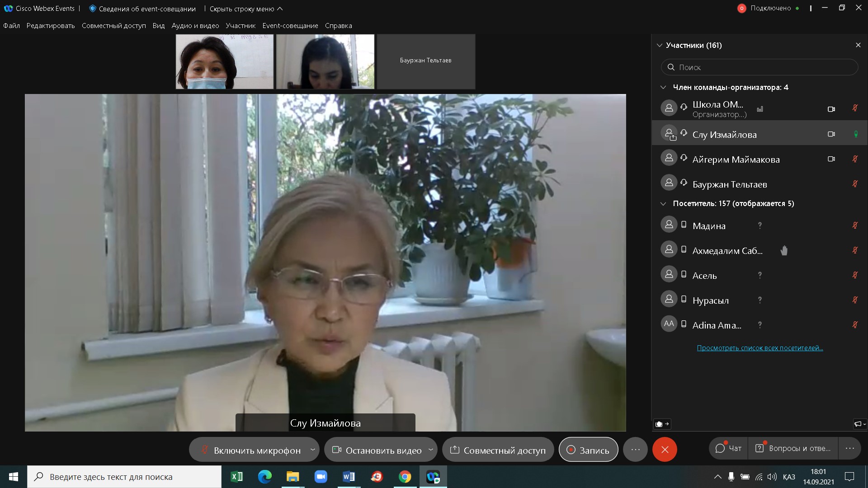Screen dimensions: 868x488
Task: Open the Просмотреть список всех посетителей link
Action: coord(759,348)
